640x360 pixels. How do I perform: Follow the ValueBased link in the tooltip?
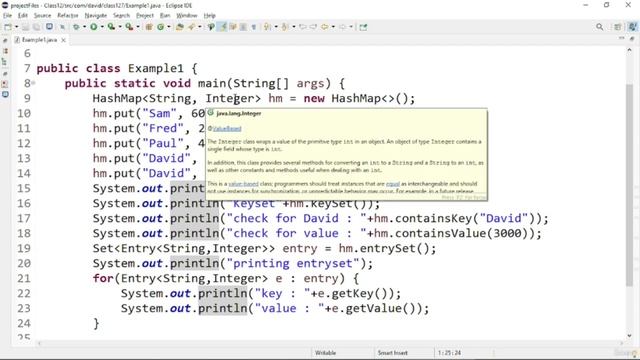227,129
